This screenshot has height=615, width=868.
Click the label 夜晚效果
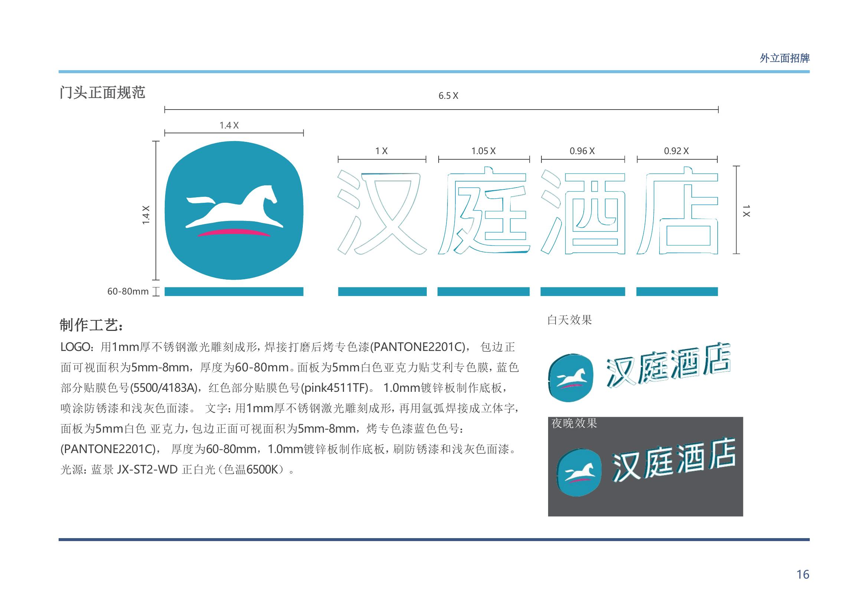click(574, 423)
